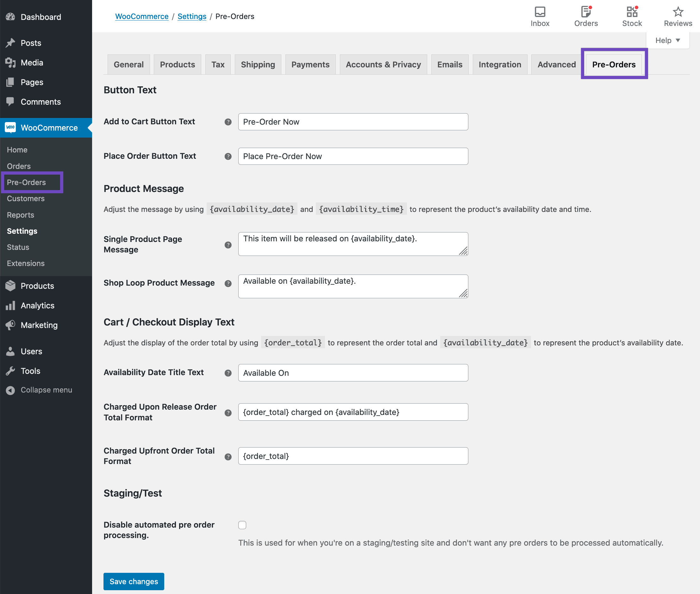This screenshot has height=594, width=700.
Task: Enable Disable automated pre order processing checkbox
Action: [242, 524]
